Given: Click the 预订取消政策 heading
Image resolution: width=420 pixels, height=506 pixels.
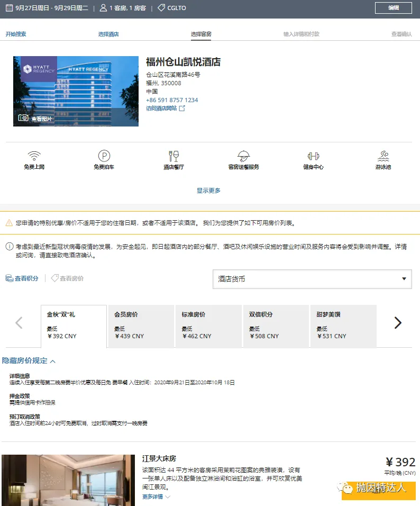Looking at the screenshot, I should coord(25,417).
